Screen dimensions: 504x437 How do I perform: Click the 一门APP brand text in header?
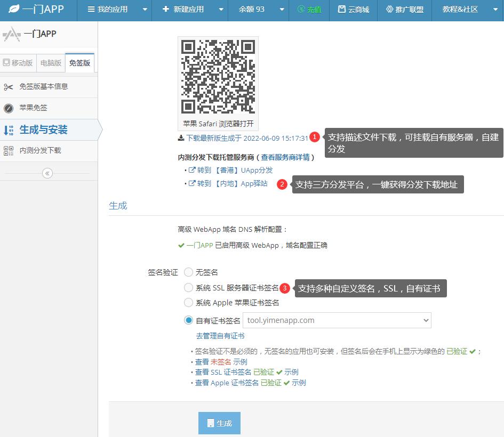click(43, 9)
